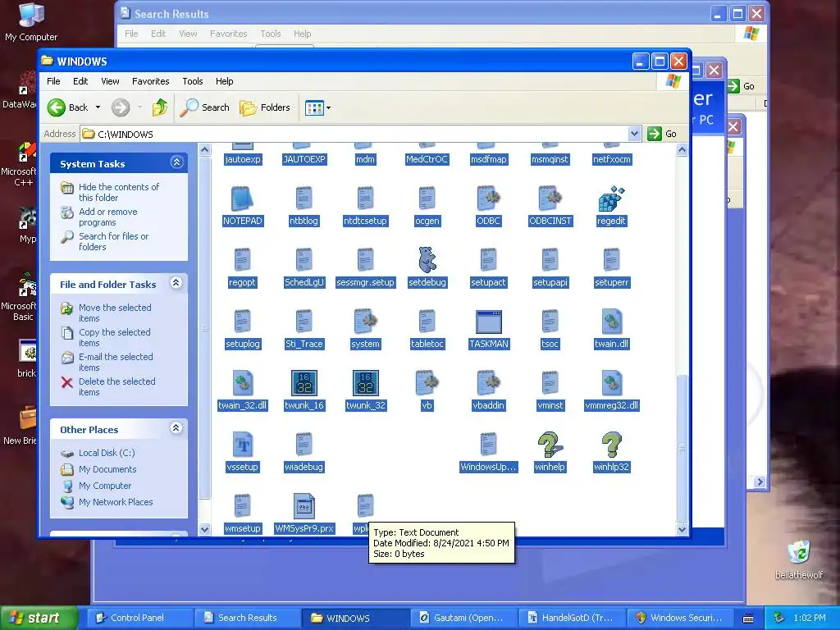Select the winhlp32 help icon
This screenshot has width=840, height=630.
click(x=611, y=445)
